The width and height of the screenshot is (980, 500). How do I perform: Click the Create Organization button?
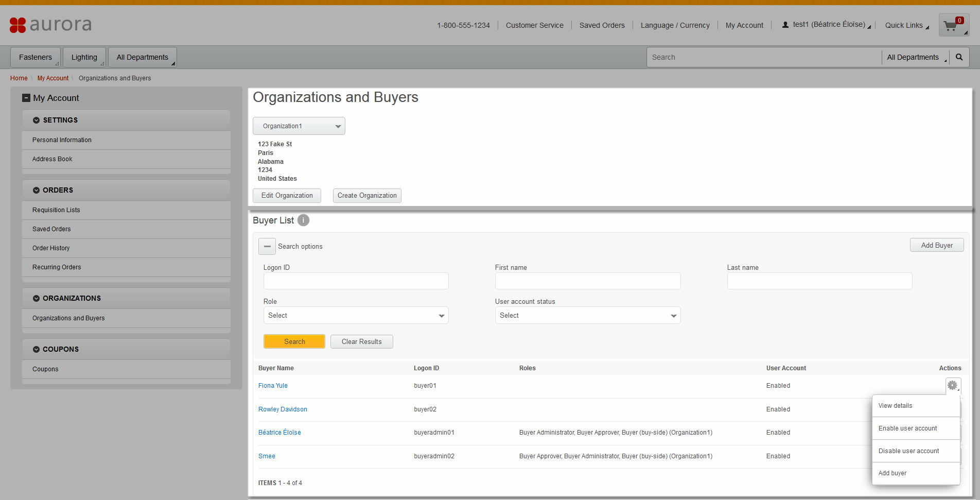[366, 196]
